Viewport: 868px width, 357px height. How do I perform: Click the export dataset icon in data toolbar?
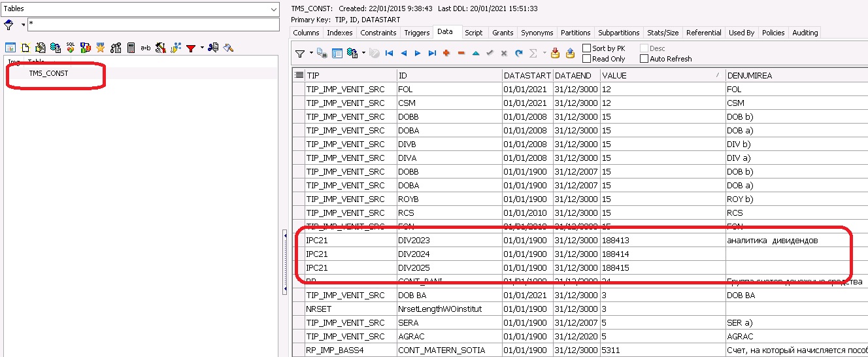(352, 54)
